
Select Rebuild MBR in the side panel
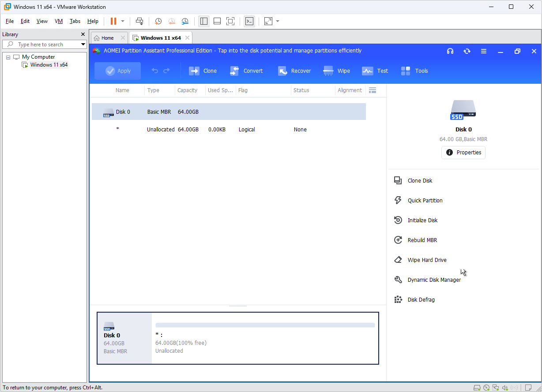click(x=422, y=240)
